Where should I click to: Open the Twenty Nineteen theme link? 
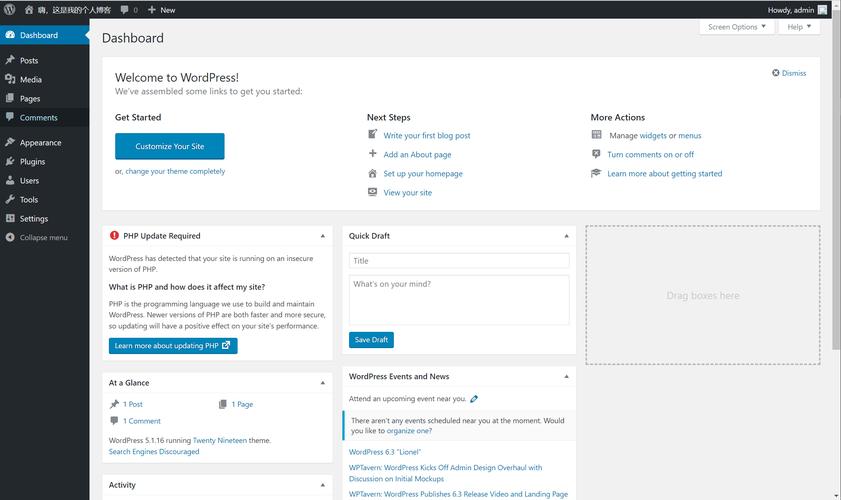[220, 440]
